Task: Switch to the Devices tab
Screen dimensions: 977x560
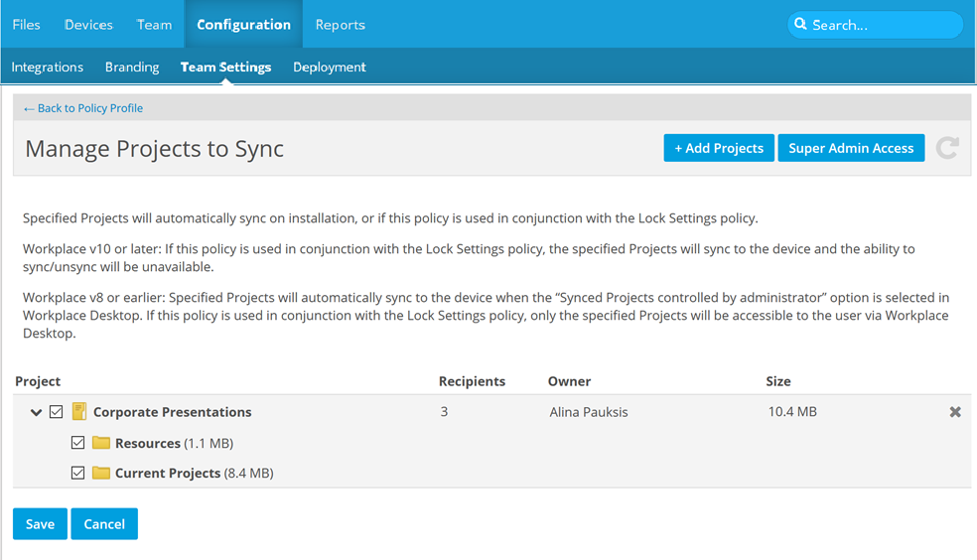Action: tap(88, 25)
